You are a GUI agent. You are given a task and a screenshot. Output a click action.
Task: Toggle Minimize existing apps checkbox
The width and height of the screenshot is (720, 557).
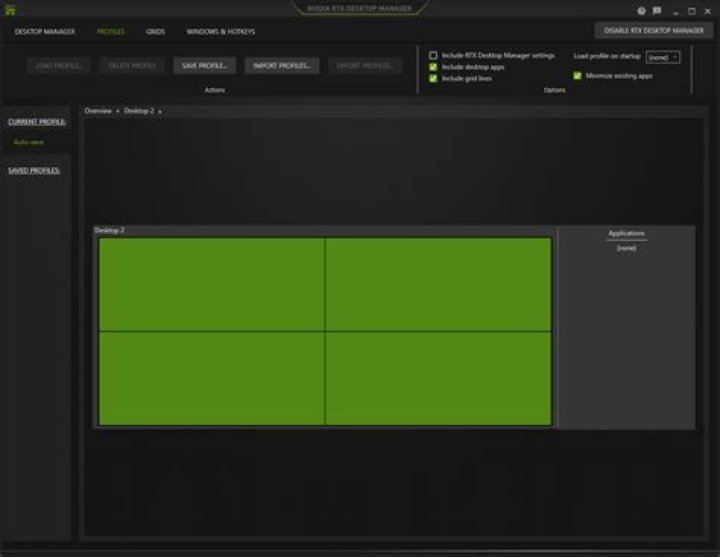click(577, 76)
